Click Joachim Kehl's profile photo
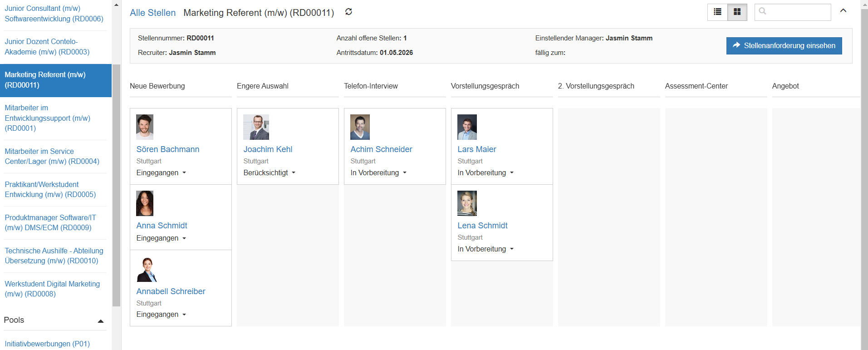 (256, 127)
